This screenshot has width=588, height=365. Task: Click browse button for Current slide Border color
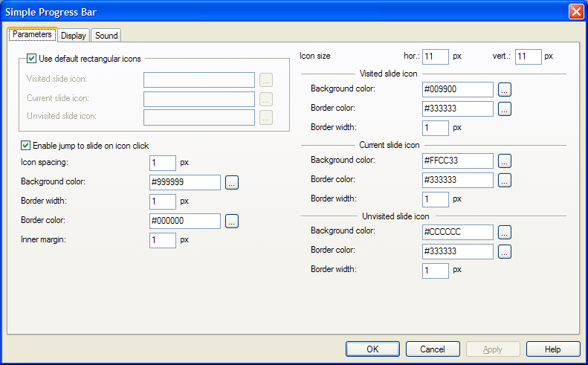(x=505, y=181)
